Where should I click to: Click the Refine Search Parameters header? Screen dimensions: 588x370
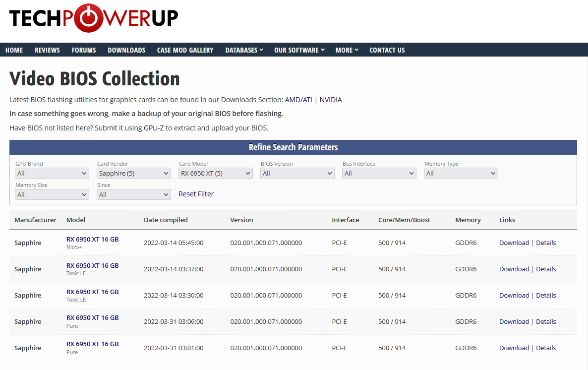pyautogui.click(x=293, y=147)
